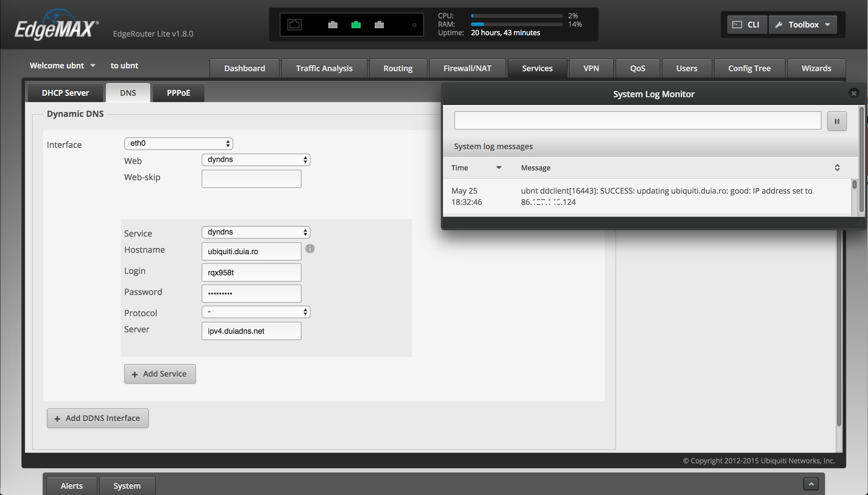Open the Toolbox dropdown menu

(803, 25)
